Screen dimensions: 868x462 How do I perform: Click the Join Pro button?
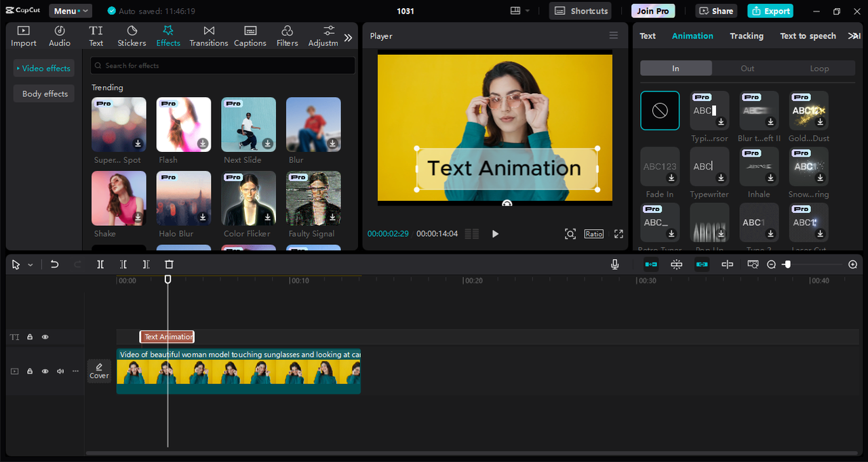pyautogui.click(x=653, y=11)
